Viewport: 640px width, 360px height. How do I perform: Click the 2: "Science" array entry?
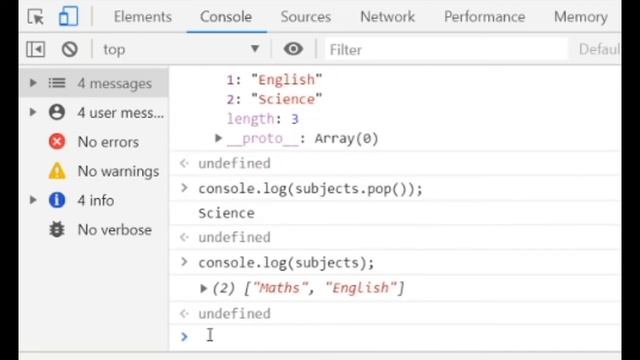click(x=274, y=99)
